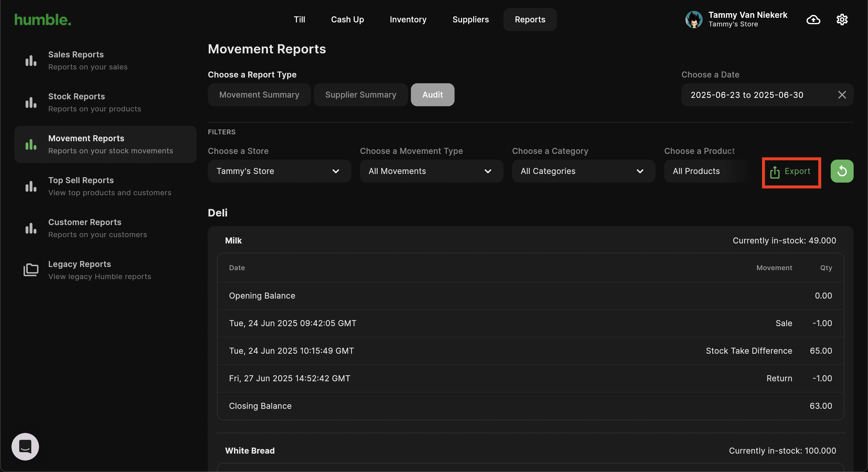This screenshot has width=868, height=472.
Task: Open the cloud sync icon
Action: pyautogui.click(x=813, y=20)
